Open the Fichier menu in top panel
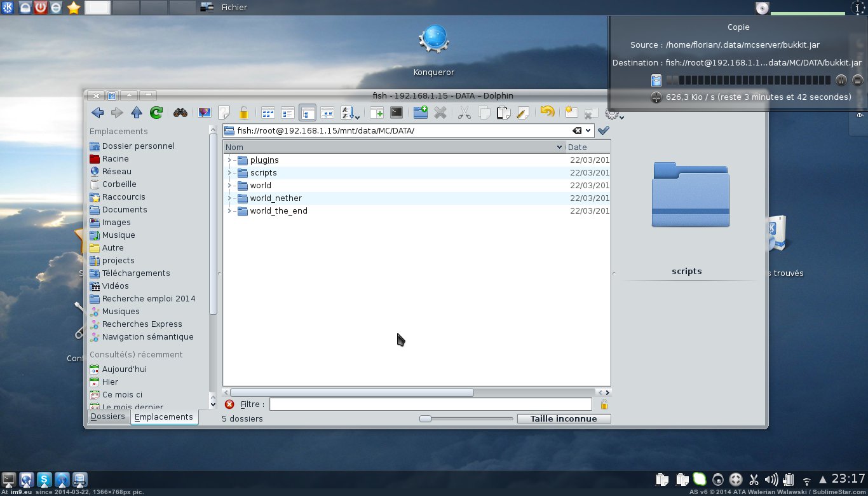 click(234, 8)
